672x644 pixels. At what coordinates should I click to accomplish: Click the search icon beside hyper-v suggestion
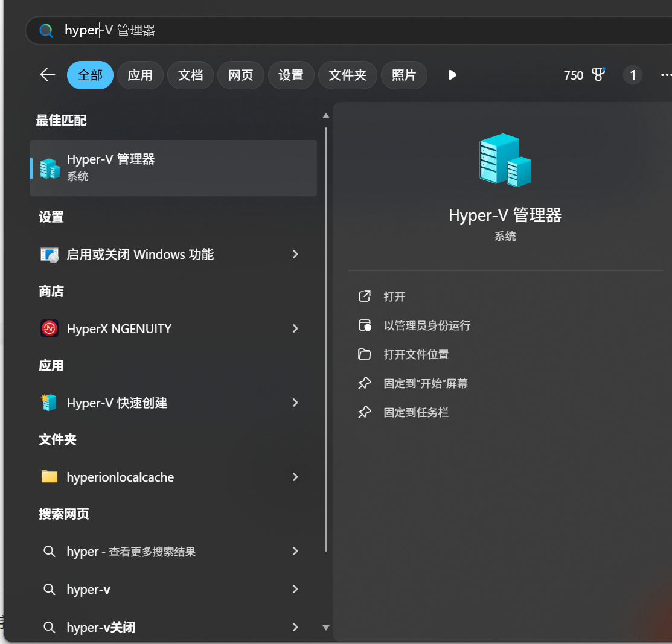[50, 590]
